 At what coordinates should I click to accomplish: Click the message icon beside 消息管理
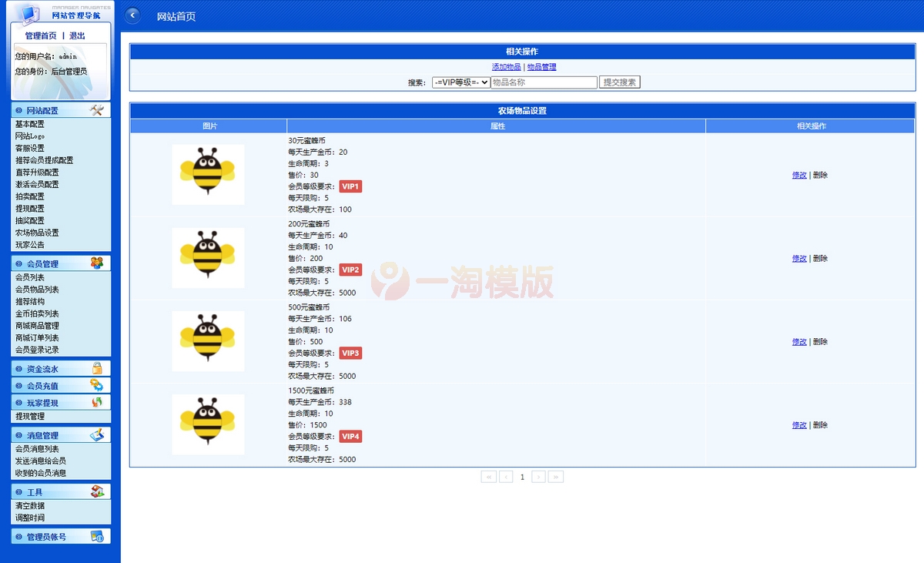[96, 435]
